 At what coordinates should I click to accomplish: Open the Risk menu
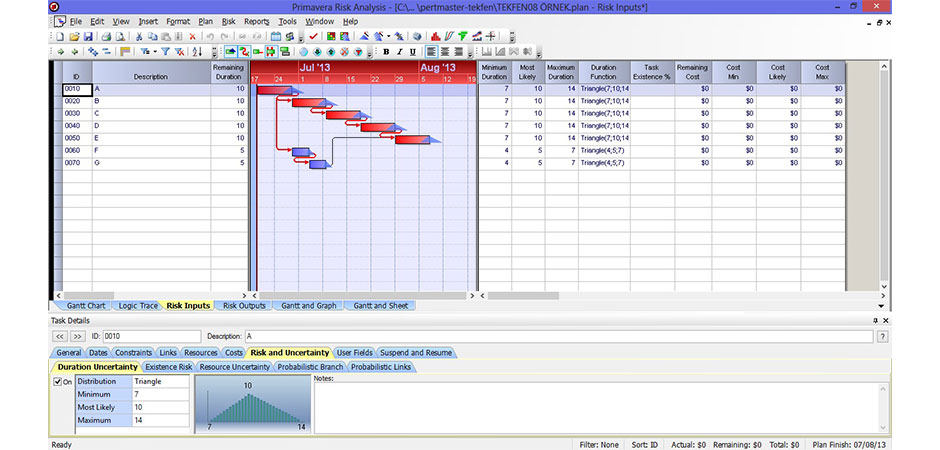228,21
